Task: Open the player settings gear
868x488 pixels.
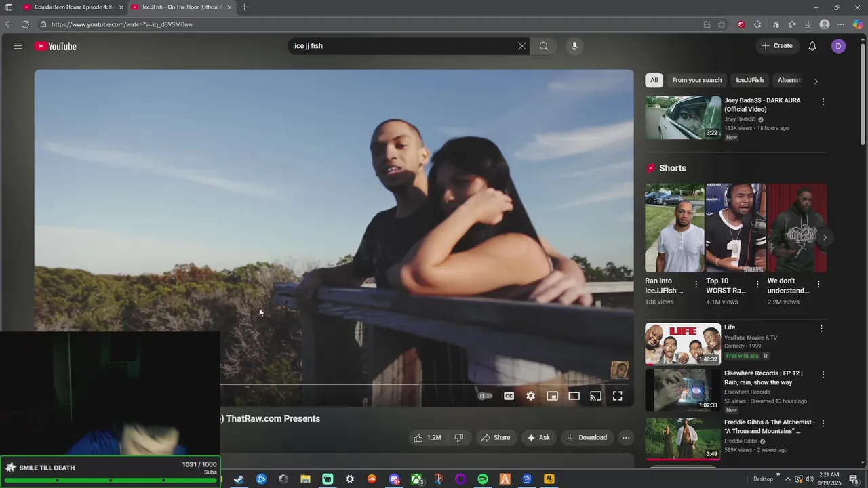Action: [x=530, y=396]
